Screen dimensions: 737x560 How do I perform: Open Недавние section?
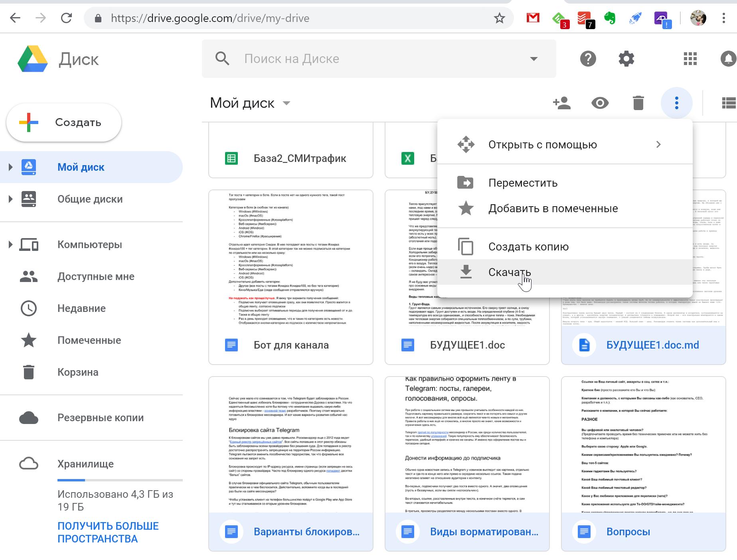(91, 308)
